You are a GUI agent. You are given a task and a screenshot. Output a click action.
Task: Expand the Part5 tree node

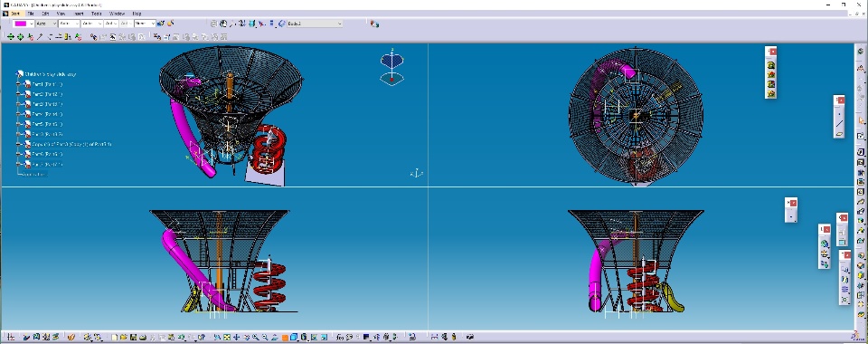coord(18,124)
